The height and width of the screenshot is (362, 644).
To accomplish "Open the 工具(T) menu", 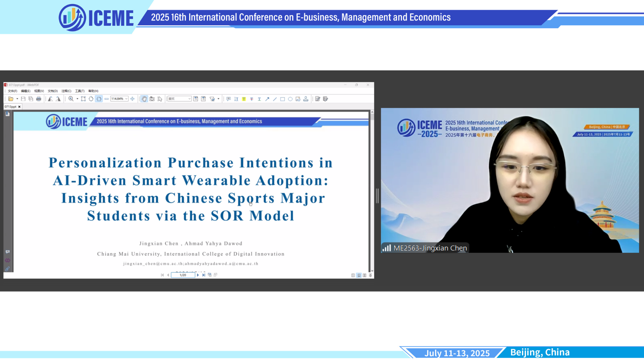I will coord(80,91).
